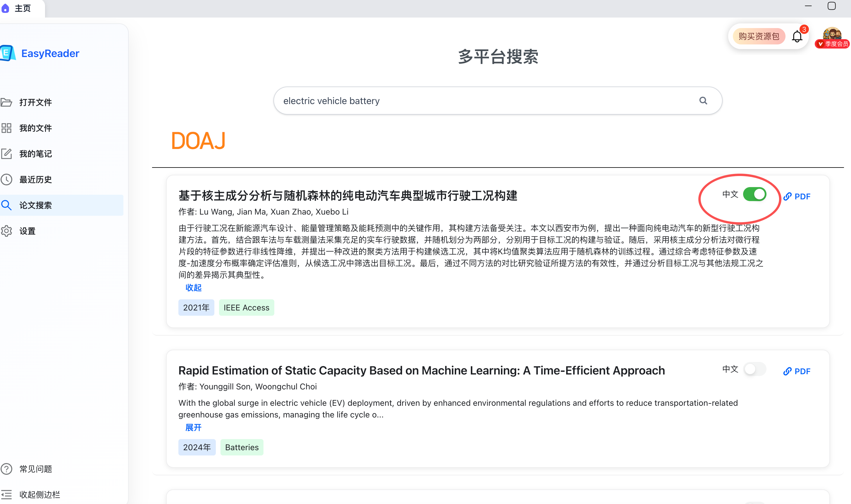Open the 打开文件 folder icon

coord(6,102)
